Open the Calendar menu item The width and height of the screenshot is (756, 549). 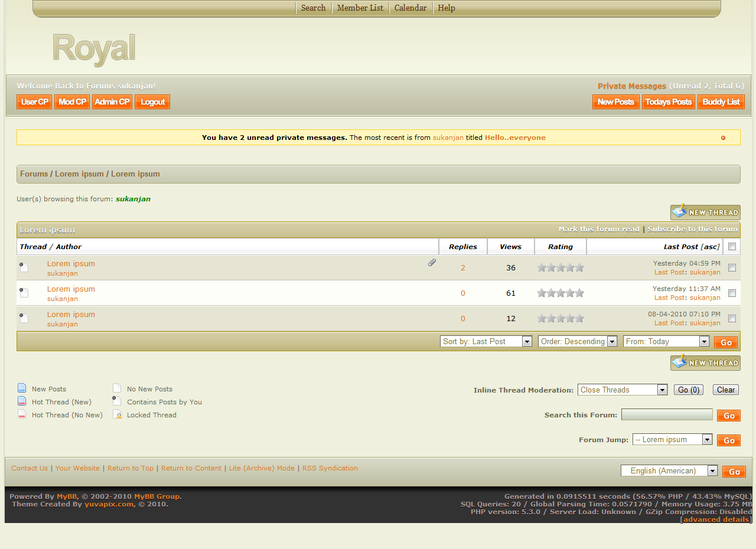coord(410,8)
